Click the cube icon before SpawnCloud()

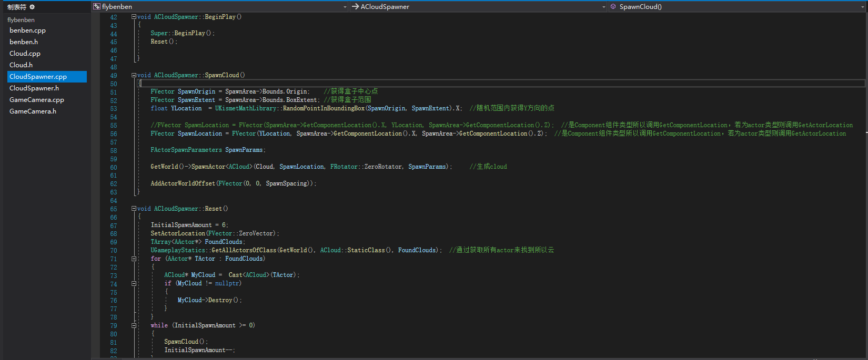(613, 6)
